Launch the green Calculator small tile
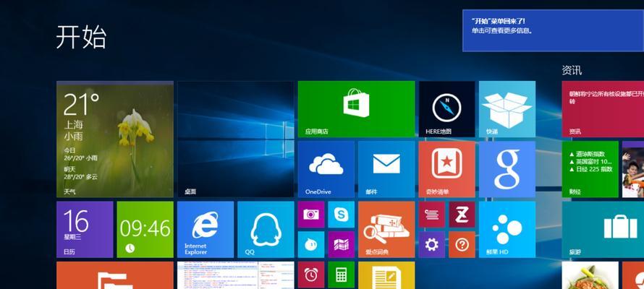The image size is (644, 289). (342, 275)
